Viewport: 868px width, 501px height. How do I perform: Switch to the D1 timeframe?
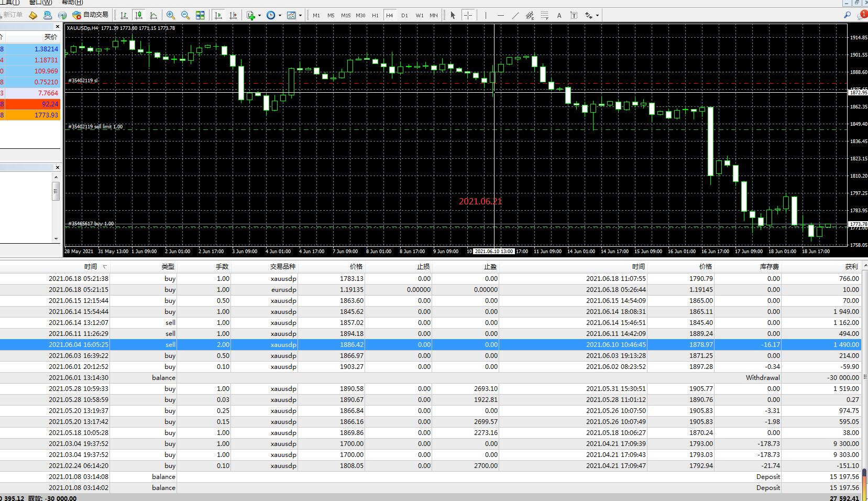pyautogui.click(x=404, y=15)
